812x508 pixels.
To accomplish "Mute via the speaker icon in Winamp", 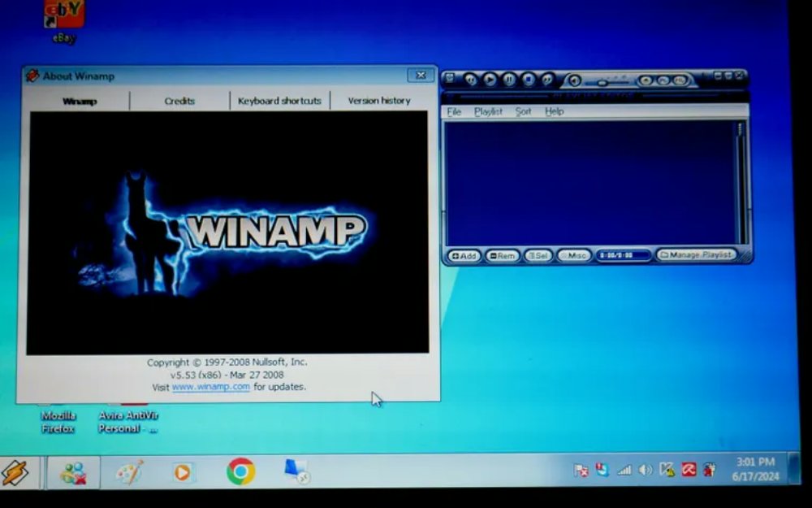I will [574, 80].
